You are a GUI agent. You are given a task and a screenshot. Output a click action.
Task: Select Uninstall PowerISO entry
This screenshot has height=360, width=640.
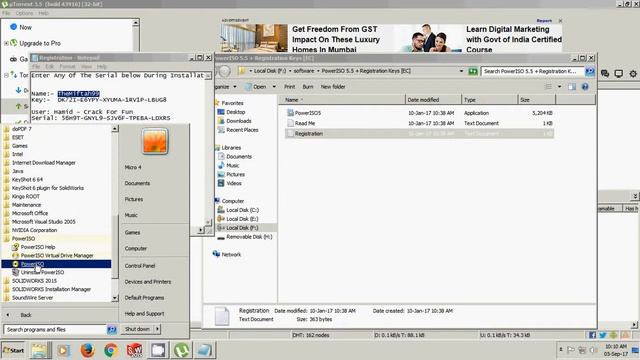pos(42,272)
